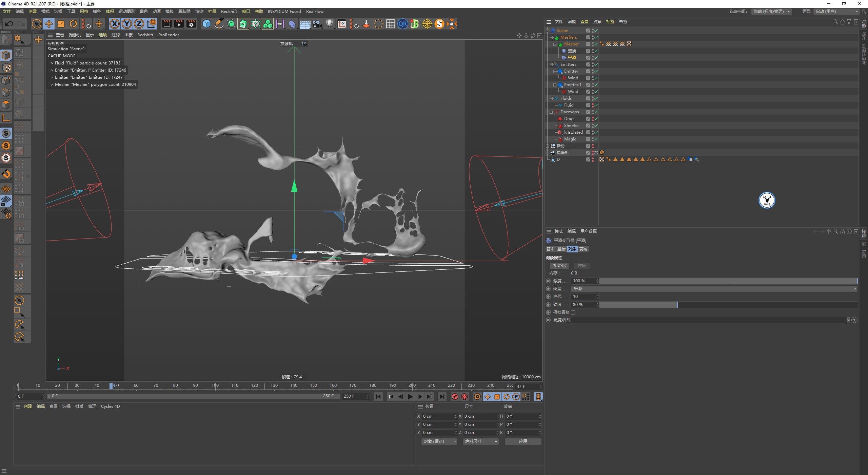Click the Undo arrow icon
This screenshot has width=868, height=475.
9,24
